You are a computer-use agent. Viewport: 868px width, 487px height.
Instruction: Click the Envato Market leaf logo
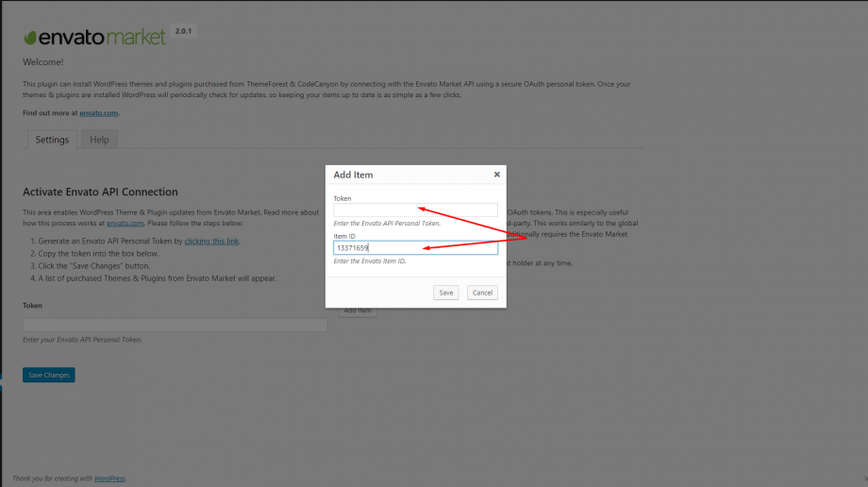click(31, 38)
